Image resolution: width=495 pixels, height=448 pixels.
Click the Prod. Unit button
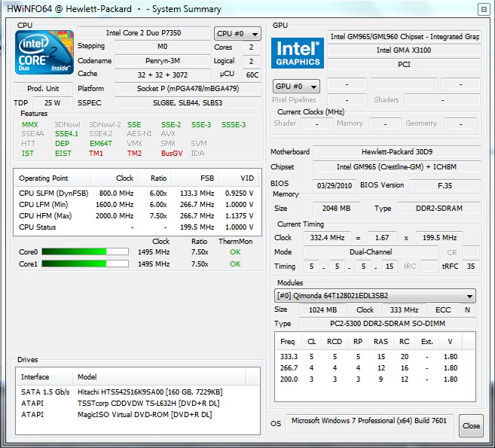[x=43, y=88]
